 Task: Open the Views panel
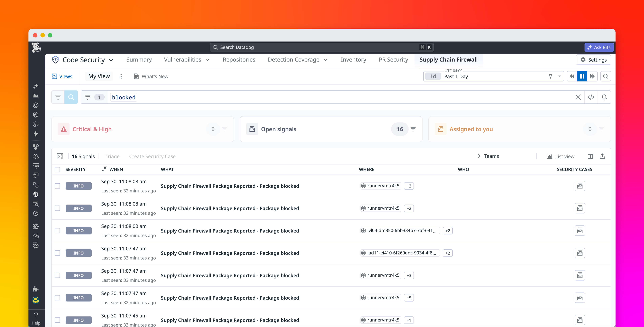pos(62,76)
